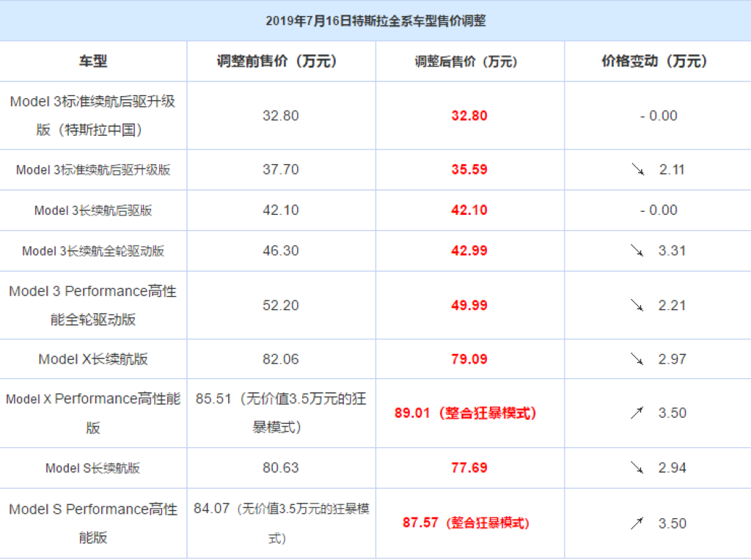Screen dimensions: 751x560
Task: Click the 3.50 value in Model S Performance row
Action: point(673,523)
